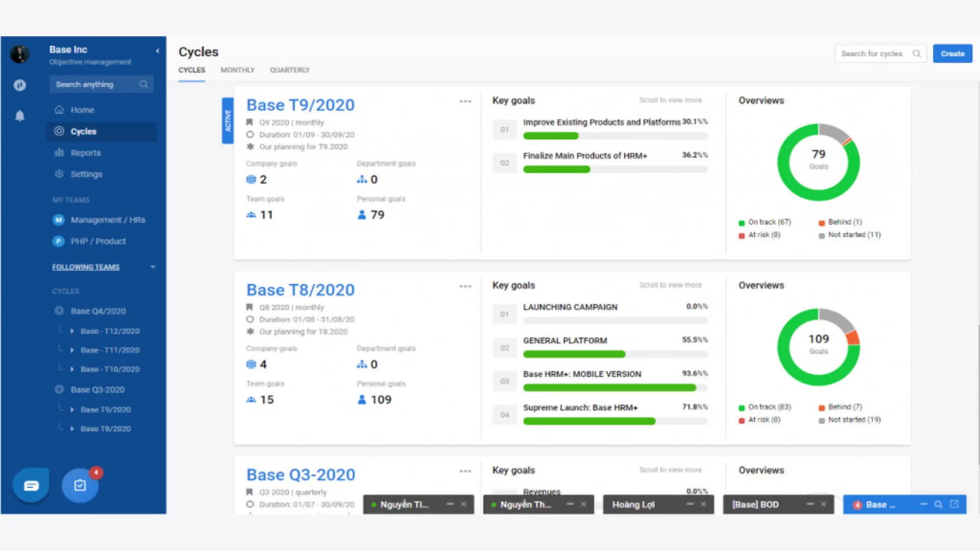980x551 pixels.
Task: Click the GENERAL PLATFORM progress bar
Action: pos(615,354)
